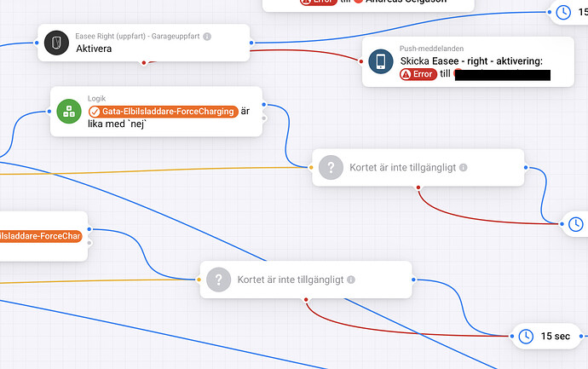Click the red input connector of Push-meddelanden card
The image size is (588, 369).
pyautogui.click(x=361, y=61)
